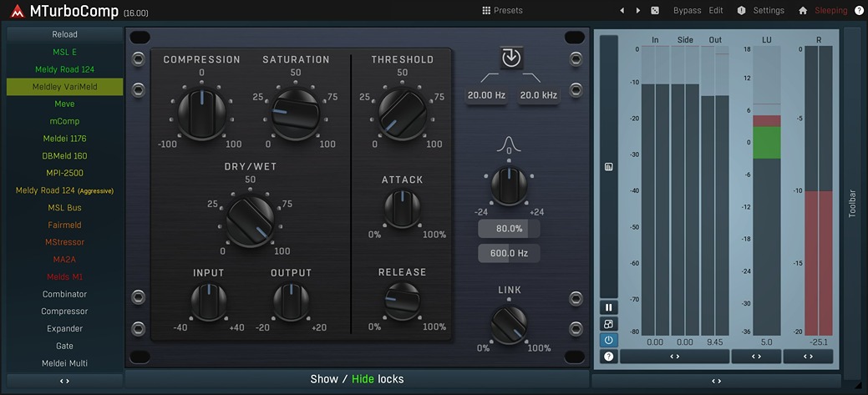Image resolution: width=868 pixels, height=395 pixels.
Task: Click the meter mode cube icon
Action: tap(609, 324)
